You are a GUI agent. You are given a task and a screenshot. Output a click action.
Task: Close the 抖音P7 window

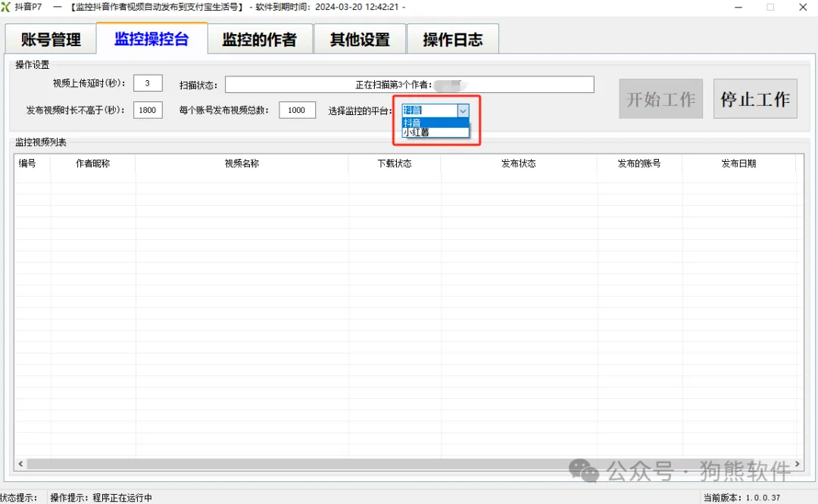pyautogui.click(x=803, y=7)
